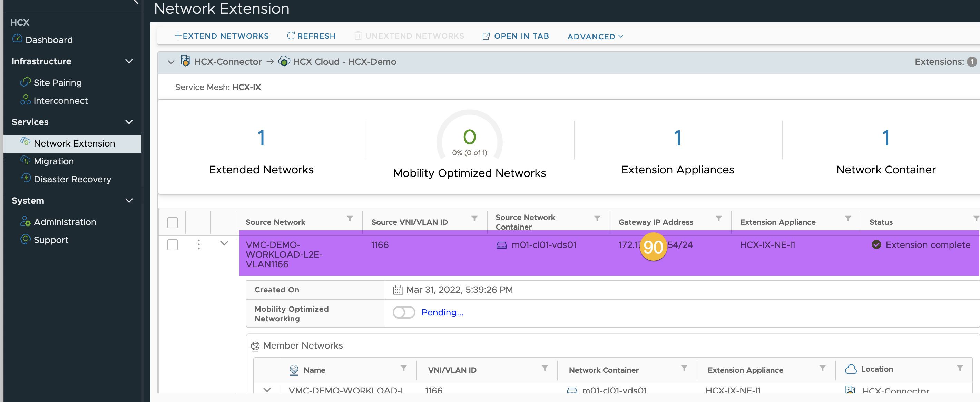980x402 pixels.
Task: Click the Network Extension sidebar icon
Action: pyautogui.click(x=25, y=142)
